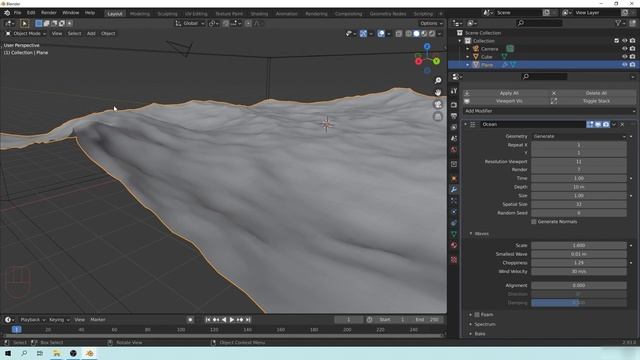This screenshot has height=360, width=640.
Task: Open the Object Constraints properties tab
Action: pos(454,223)
